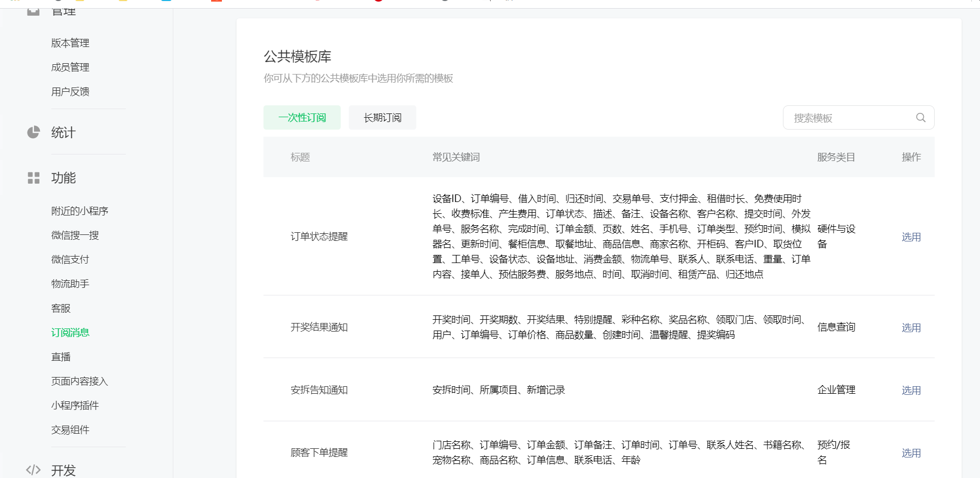The height and width of the screenshot is (478, 980).
Task: Click the keywords starting with 门店名称、订单编号
Action: pos(620,452)
